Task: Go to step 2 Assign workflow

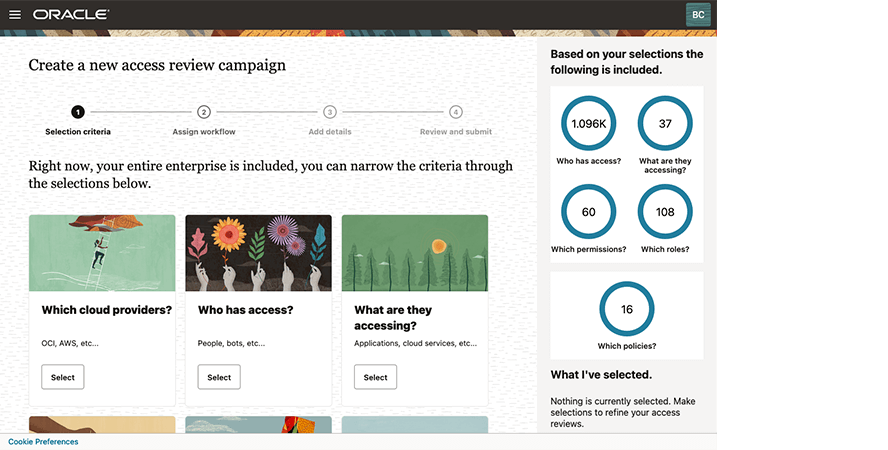Action: (204, 112)
